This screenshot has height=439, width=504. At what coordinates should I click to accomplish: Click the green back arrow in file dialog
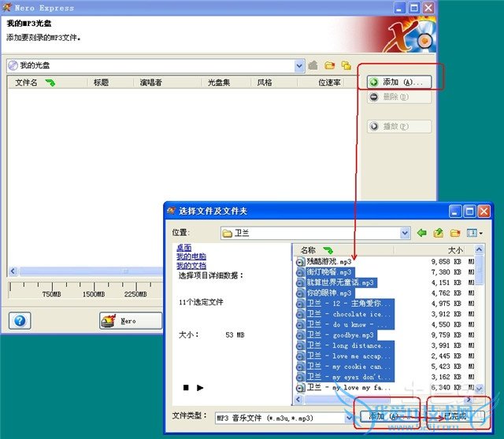point(422,233)
